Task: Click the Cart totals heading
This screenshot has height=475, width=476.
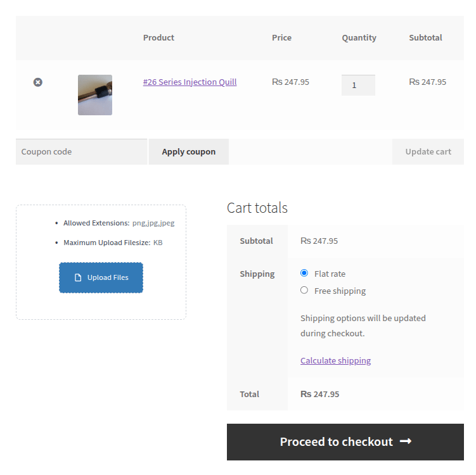Action: (257, 208)
